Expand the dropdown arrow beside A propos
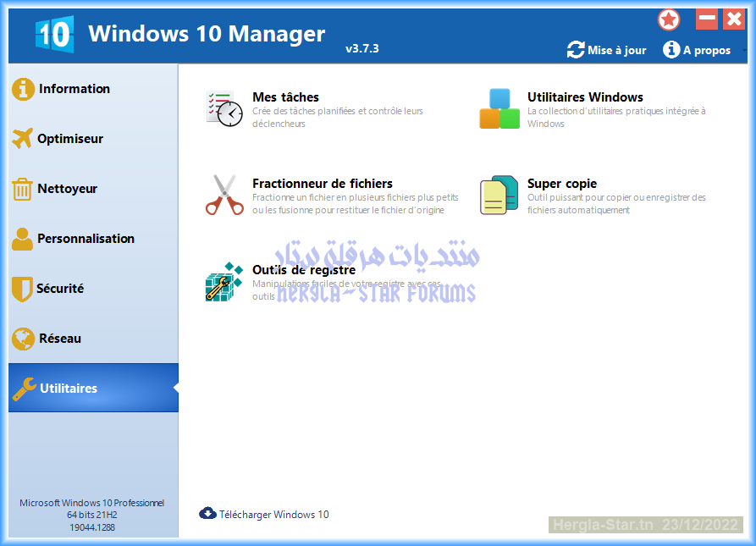Viewport: 756px width, 546px height. pos(744,51)
